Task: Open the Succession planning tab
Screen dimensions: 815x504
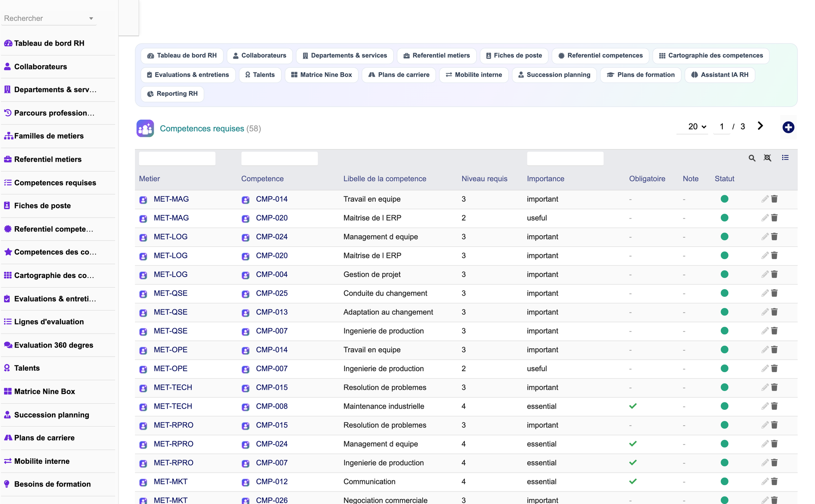Action: pos(554,75)
